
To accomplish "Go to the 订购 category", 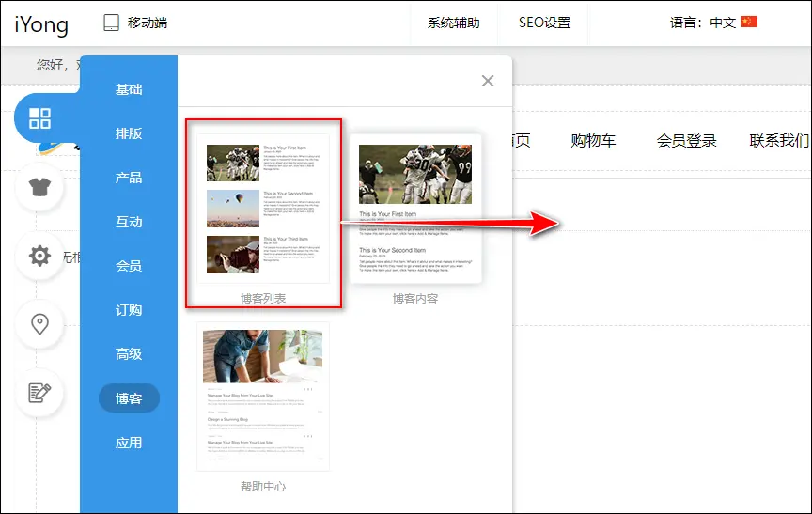I will (129, 310).
